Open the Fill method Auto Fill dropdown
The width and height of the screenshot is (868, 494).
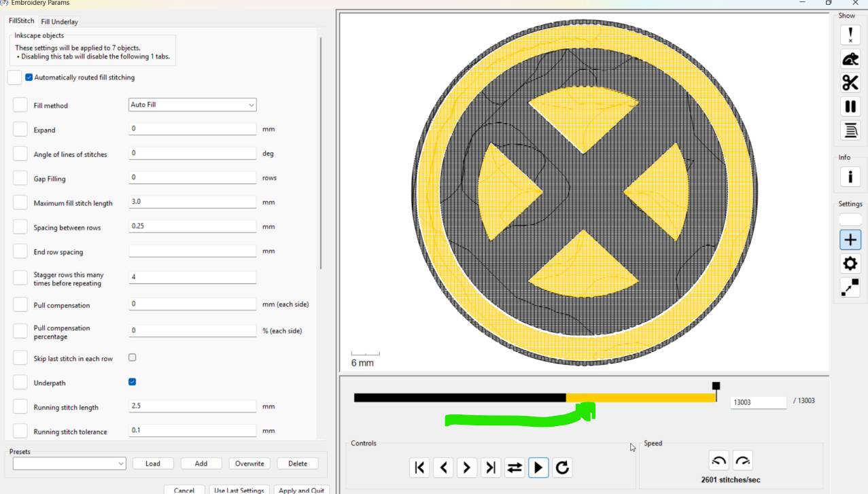(192, 105)
